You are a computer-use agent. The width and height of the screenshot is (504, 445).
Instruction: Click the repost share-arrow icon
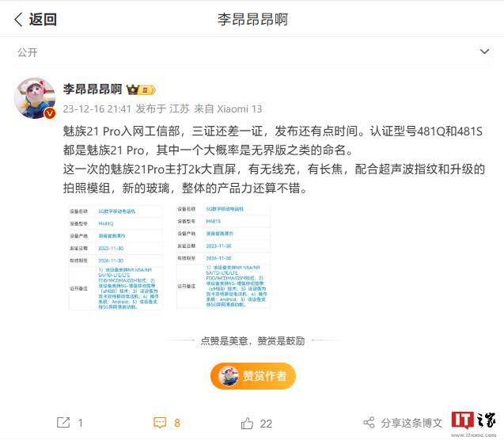tap(63, 423)
